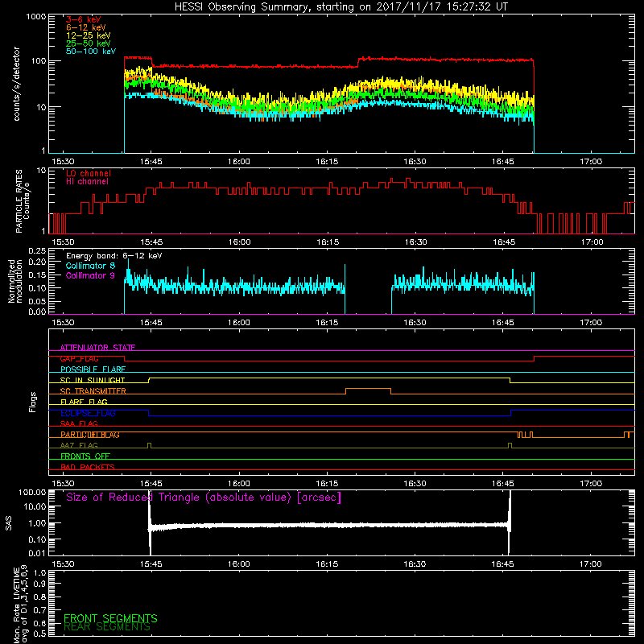Click the 'Size of Reduced Triangle' label

pos(204,497)
